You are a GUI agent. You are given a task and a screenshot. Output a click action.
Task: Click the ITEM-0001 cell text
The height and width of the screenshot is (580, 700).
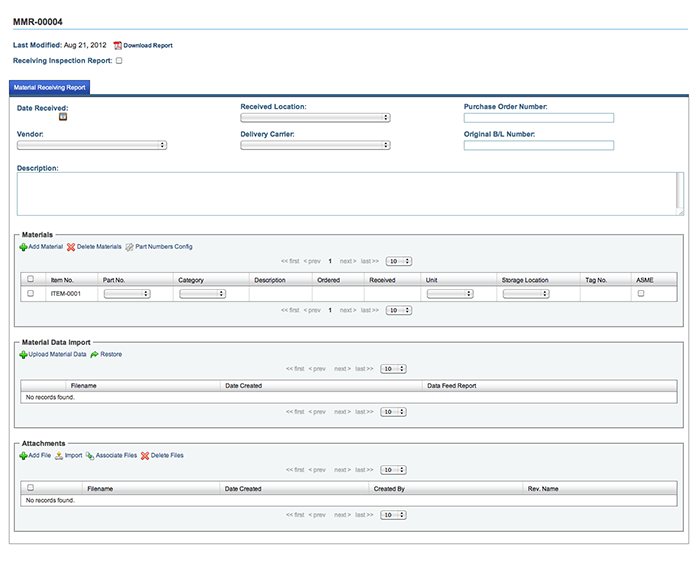66,294
